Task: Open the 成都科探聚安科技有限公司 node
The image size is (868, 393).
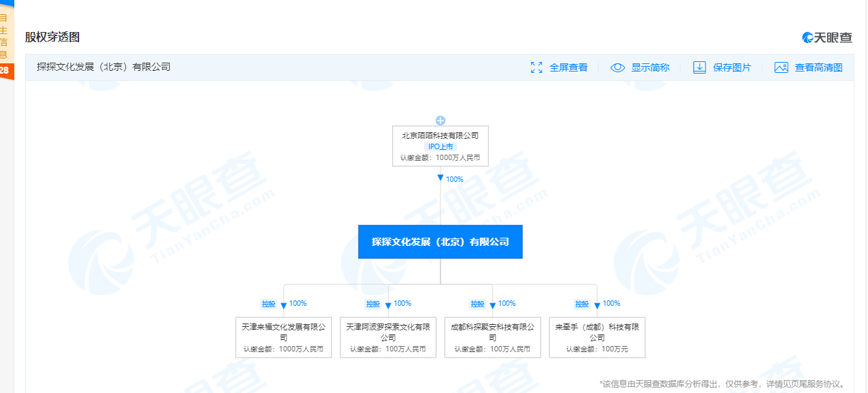Action: [x=492, y=337]
